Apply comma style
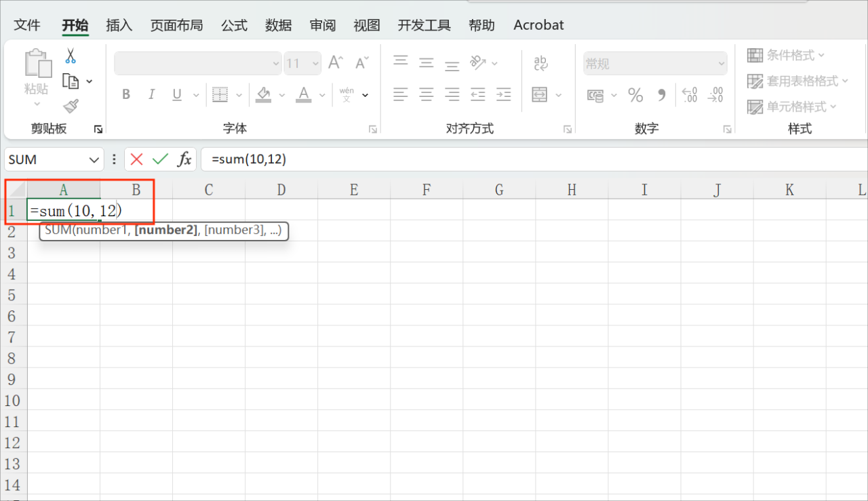Screen dimensions: 868x501 (663, 96)
